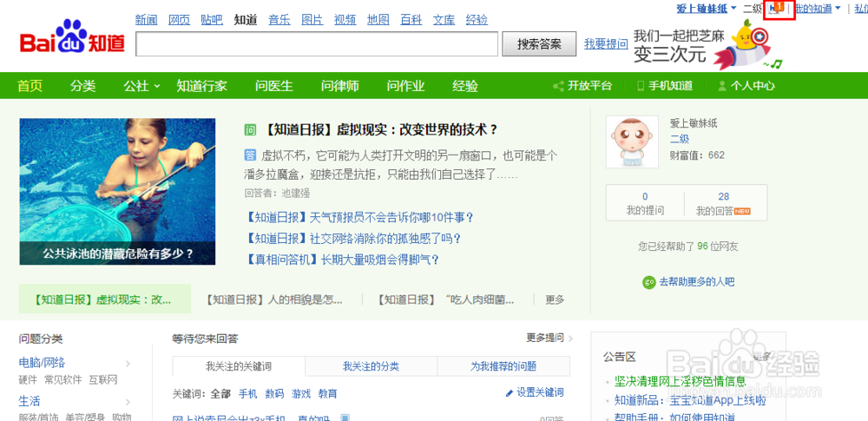
Task: Select the 人的相貌是怎 daily news tab
Action: pyautogui.click(x=273, y=299)
